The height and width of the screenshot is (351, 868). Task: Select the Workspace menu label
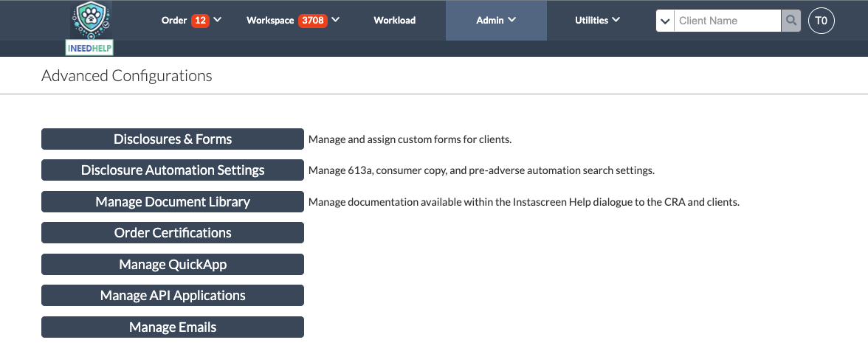270,21
